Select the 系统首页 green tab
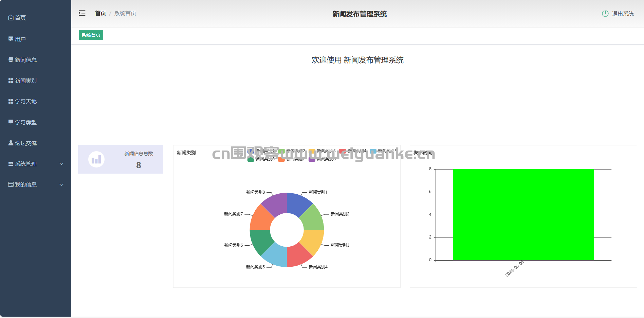This screenshot has height=318, width=644. 91,35
